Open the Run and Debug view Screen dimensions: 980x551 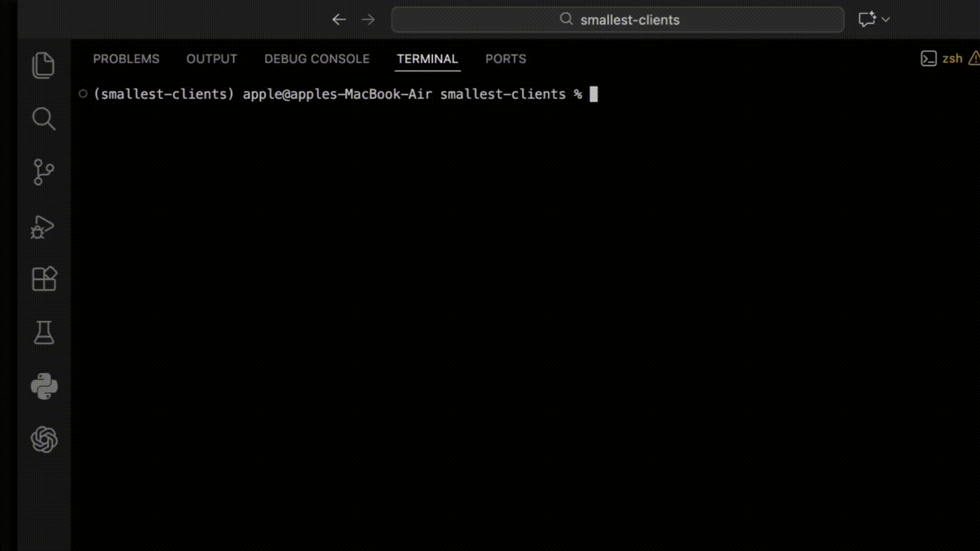[42, 228]
